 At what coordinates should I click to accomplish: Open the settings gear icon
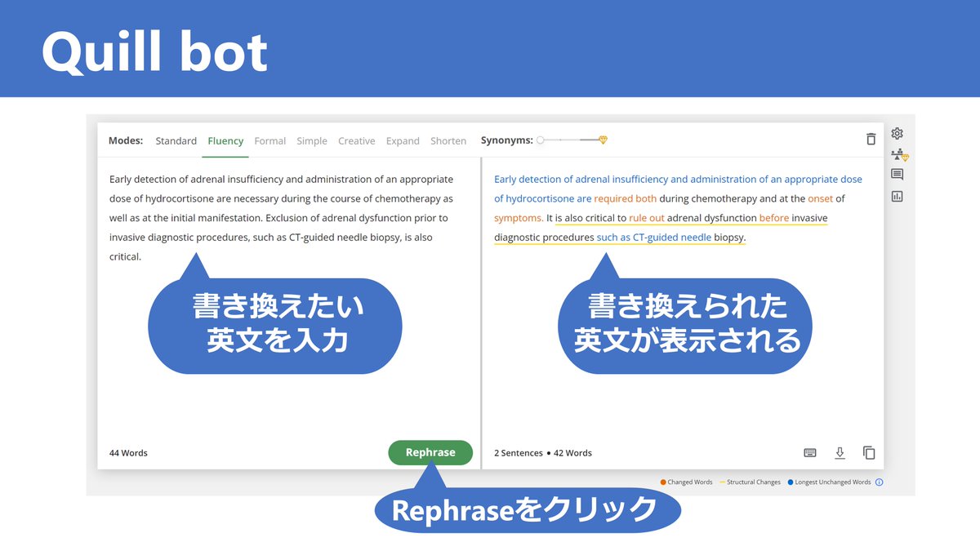(x=898, y=133)
